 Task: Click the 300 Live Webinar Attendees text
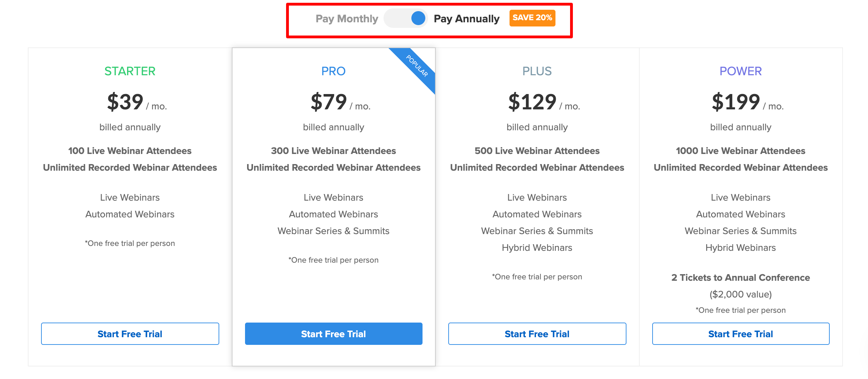[333, 151]
